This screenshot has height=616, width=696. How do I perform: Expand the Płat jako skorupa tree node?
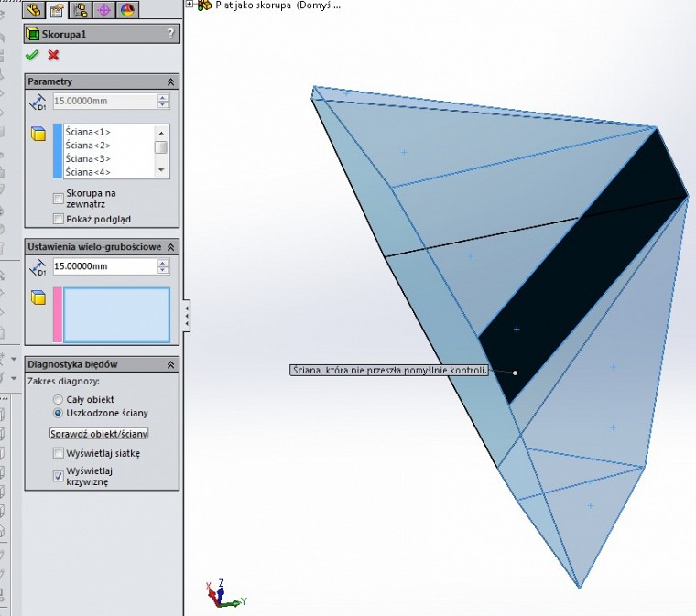[x=190, y=5]
